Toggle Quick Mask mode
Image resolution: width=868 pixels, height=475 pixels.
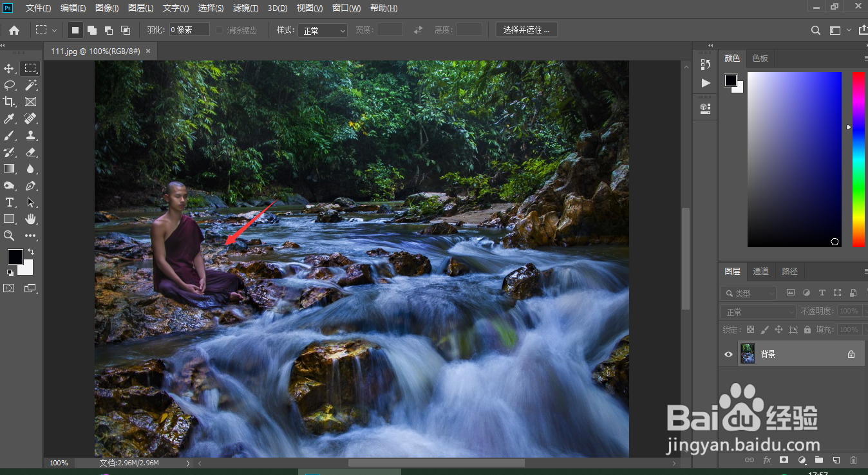tap(9, 288)
